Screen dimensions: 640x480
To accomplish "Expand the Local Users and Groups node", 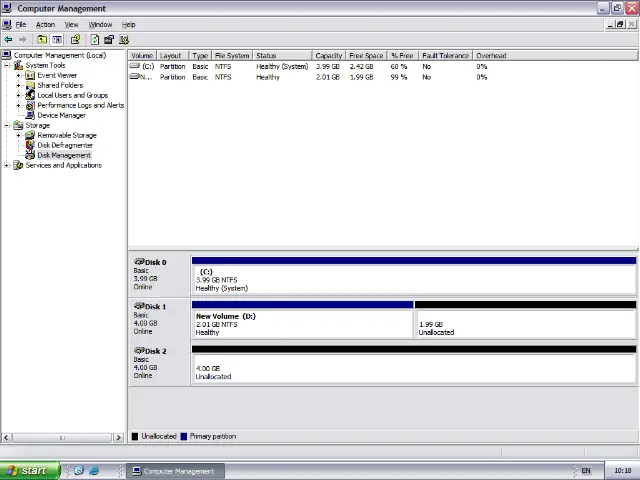I will (18, 95).
